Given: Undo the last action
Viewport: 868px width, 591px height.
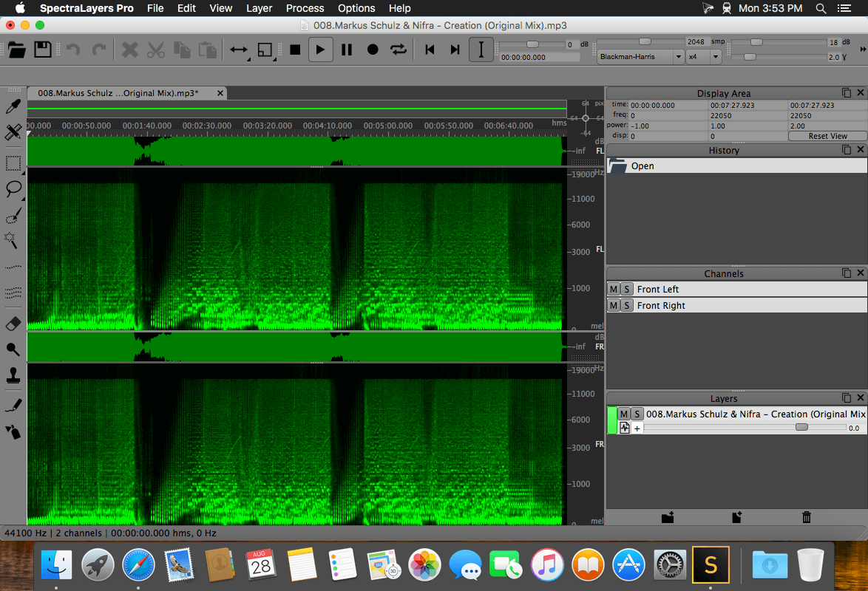Looking at the screenshot, I should coord(73,49).
